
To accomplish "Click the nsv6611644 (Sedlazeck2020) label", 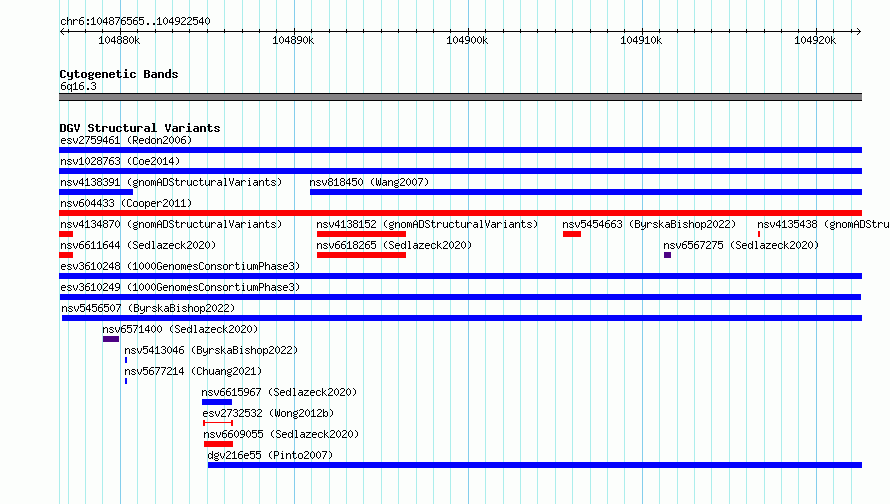I will [138, 245].
